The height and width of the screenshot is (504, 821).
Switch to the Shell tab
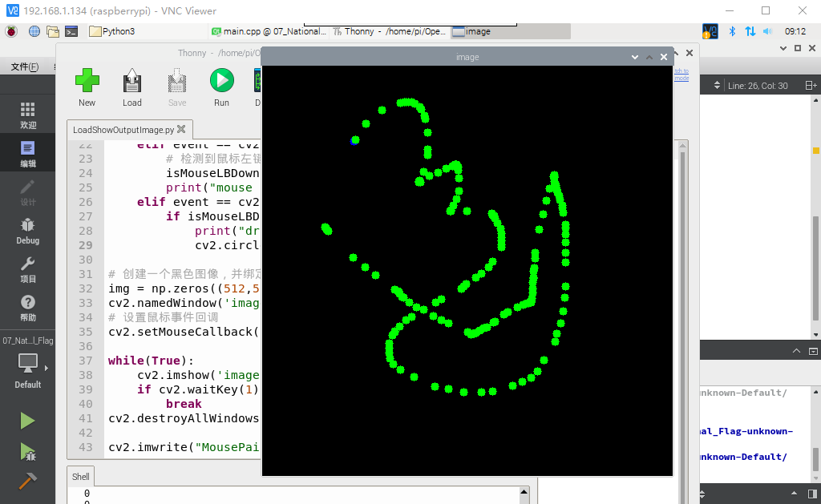(x=81, y=477)
